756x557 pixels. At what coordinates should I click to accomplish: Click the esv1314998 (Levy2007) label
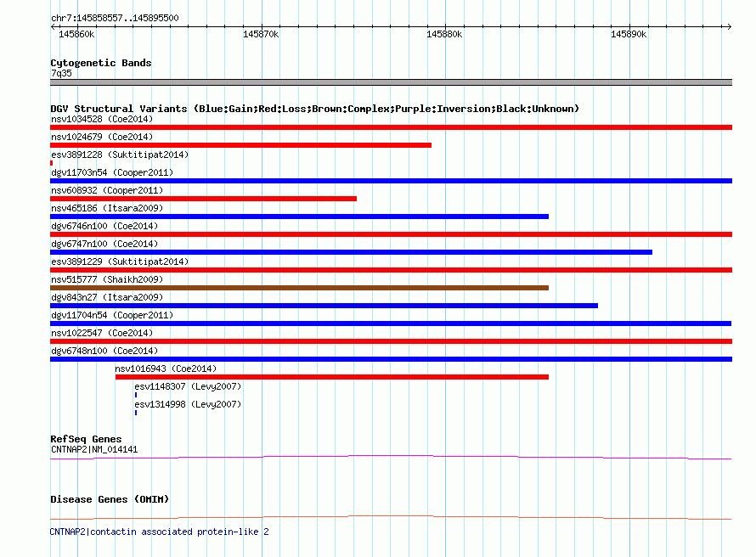point(188,404)
